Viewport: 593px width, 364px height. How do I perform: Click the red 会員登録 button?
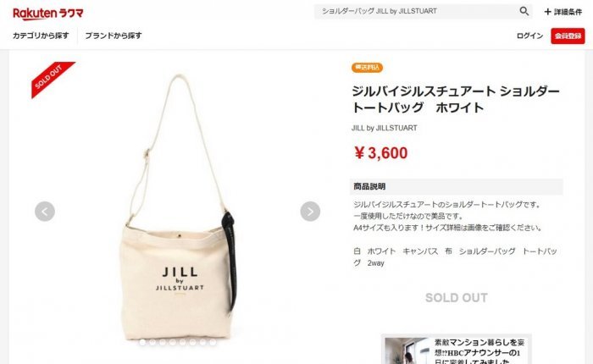568,36
